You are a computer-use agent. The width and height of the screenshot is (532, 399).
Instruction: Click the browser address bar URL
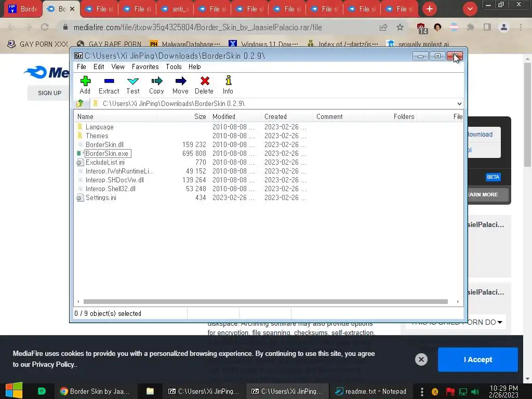[198, 28]
